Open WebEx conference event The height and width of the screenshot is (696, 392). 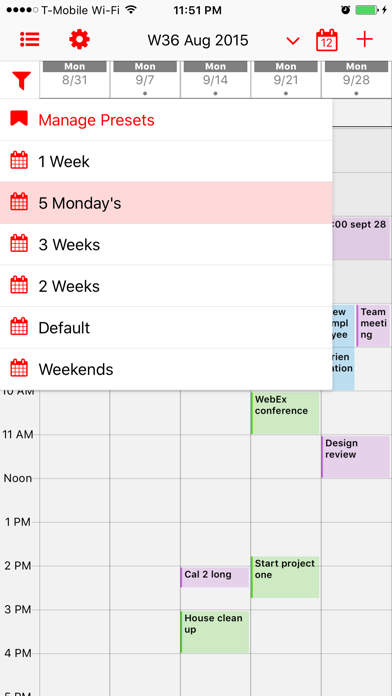pos(285,413)
